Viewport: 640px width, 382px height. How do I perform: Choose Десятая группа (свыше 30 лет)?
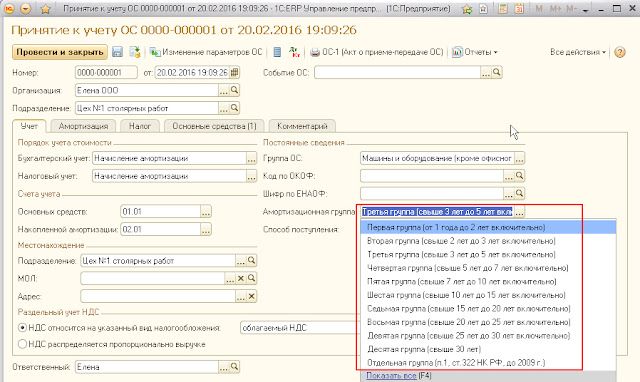pos(488,349)
